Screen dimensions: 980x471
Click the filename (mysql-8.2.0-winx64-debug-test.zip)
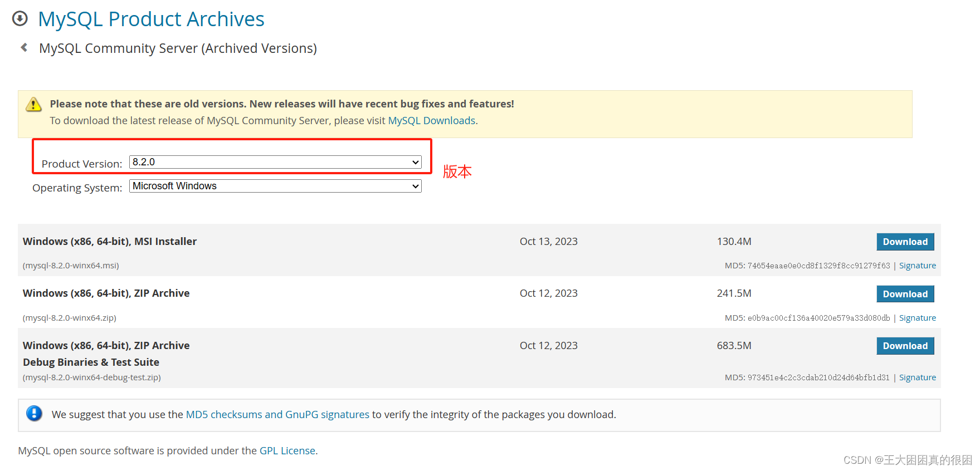tap(92, 377)
